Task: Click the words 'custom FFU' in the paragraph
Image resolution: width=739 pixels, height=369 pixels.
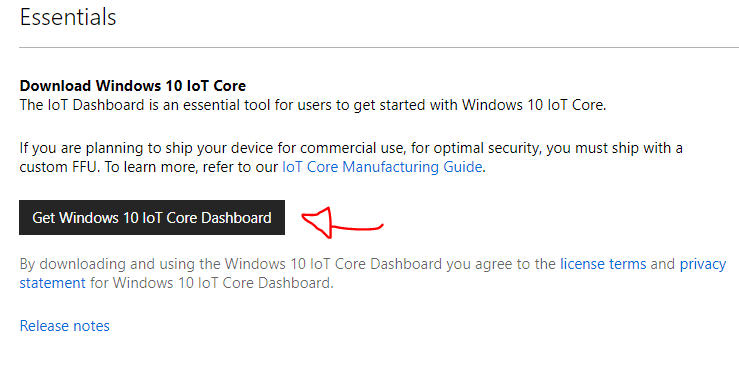Action: click(x=59, y=167)
